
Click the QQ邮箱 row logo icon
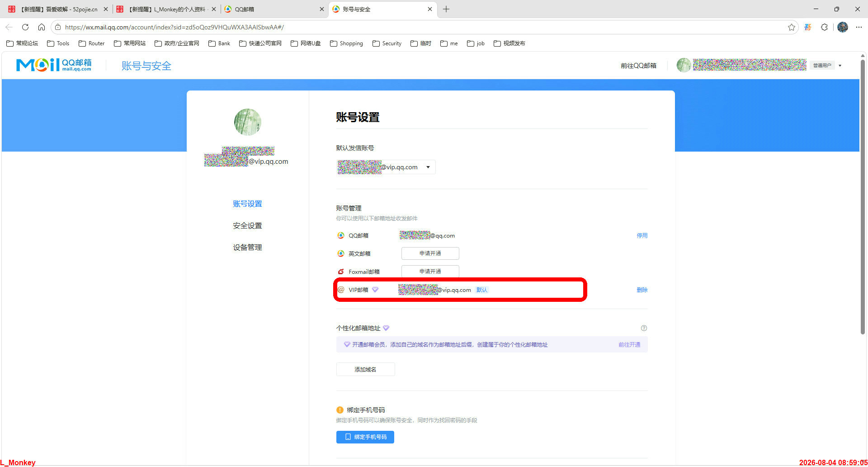(x=341, y=235)
